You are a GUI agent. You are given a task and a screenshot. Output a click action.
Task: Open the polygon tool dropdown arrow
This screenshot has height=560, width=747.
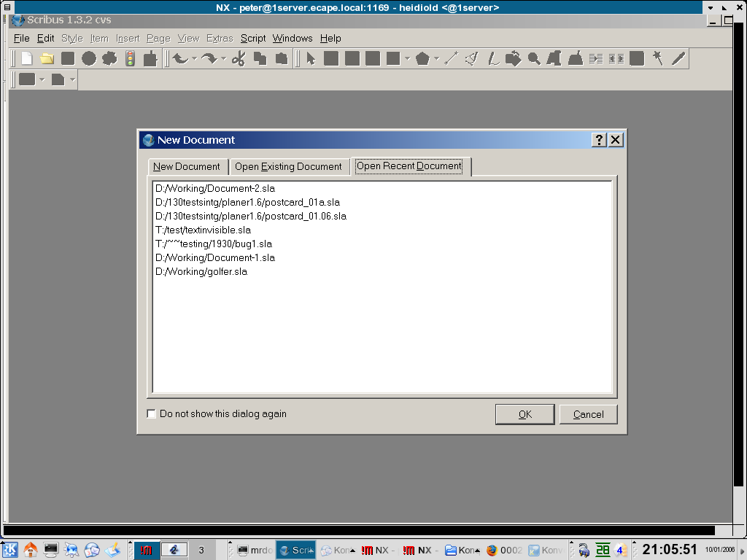click(x=436, y=59)
